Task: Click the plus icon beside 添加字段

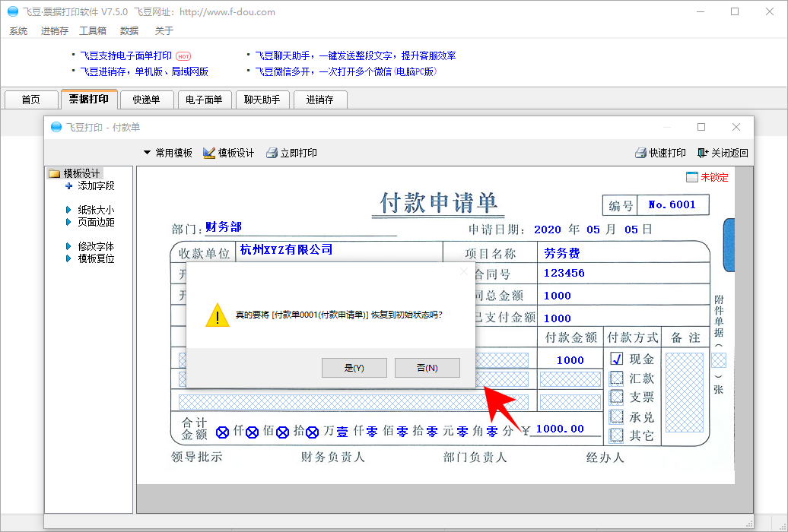Action: (x=69, y=186)
